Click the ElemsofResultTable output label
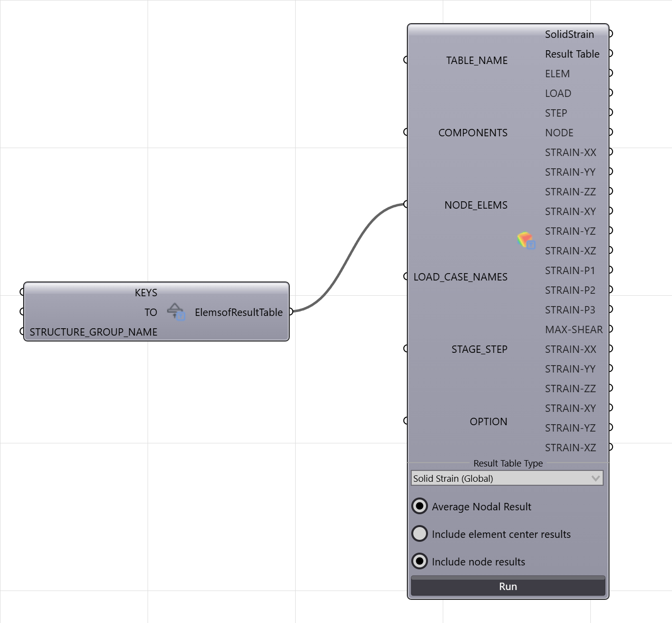Viewport: 672px width, 623px height. coord(239,312)
